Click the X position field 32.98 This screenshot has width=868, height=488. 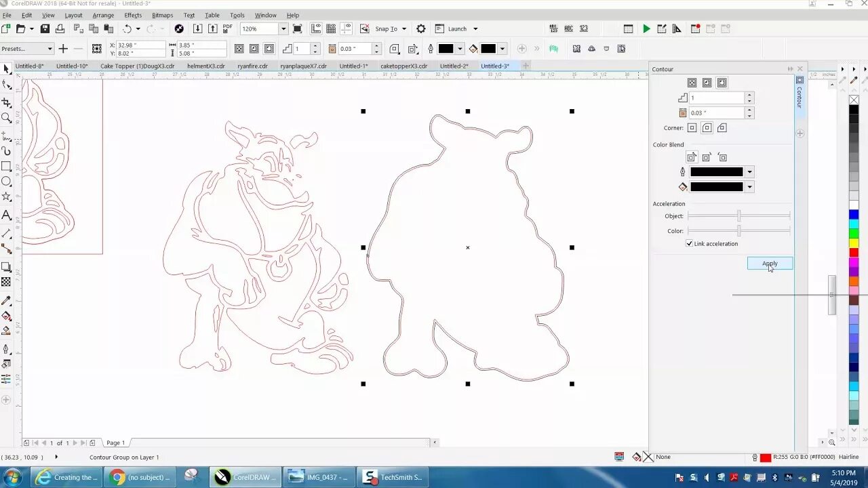(141, 45)
